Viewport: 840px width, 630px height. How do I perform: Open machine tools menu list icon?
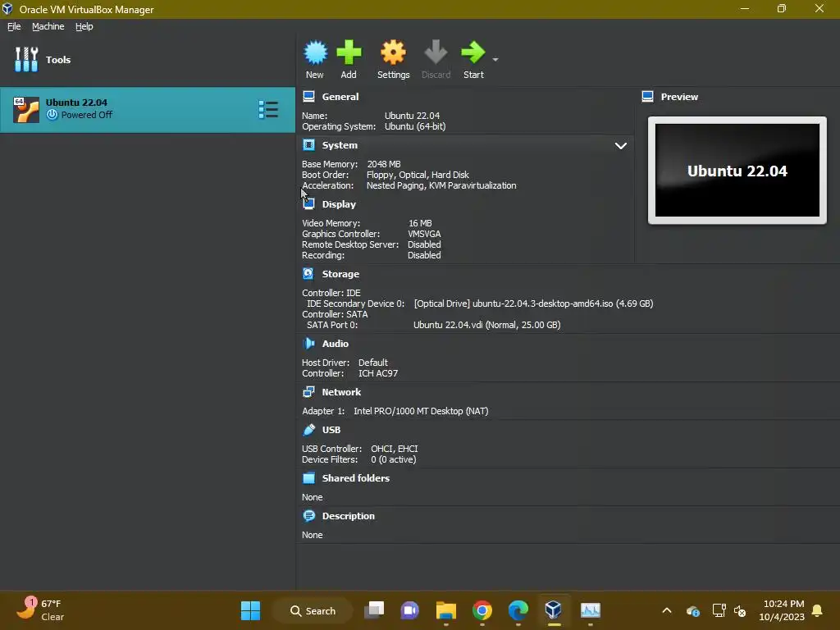268,109
